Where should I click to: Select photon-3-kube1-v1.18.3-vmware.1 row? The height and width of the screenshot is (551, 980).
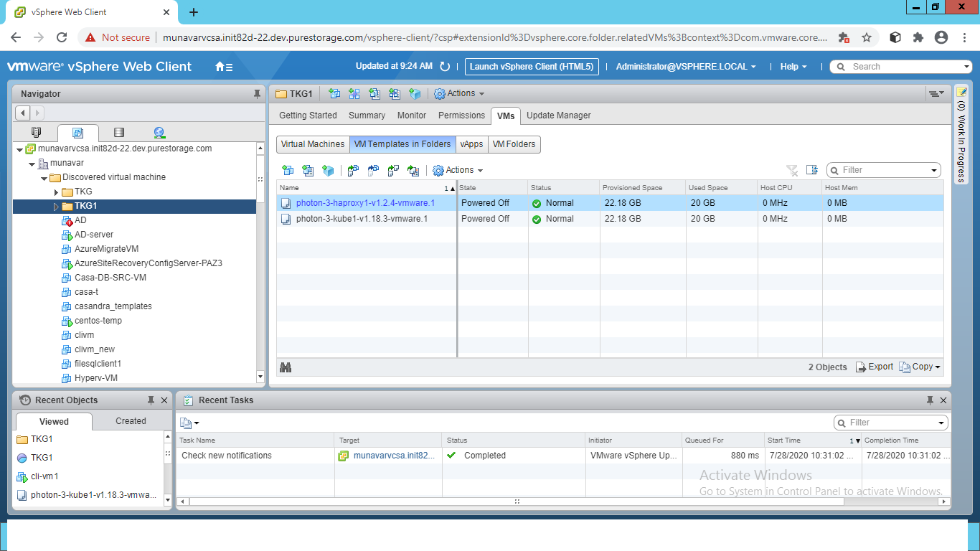610,219
